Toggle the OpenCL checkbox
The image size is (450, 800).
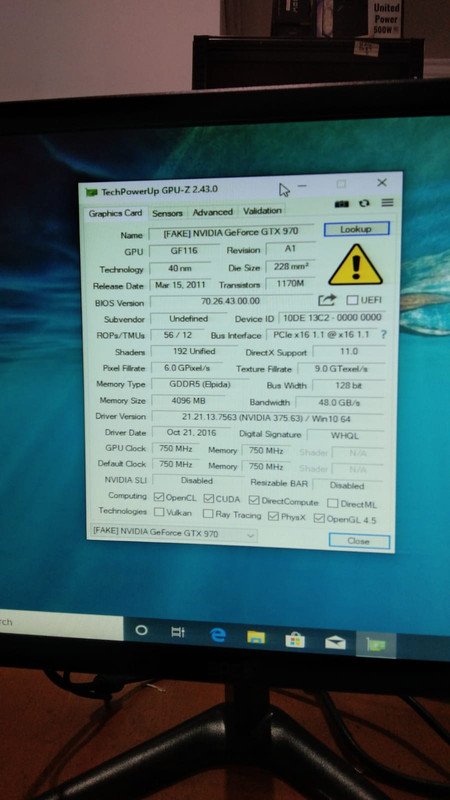click(159, 497)
